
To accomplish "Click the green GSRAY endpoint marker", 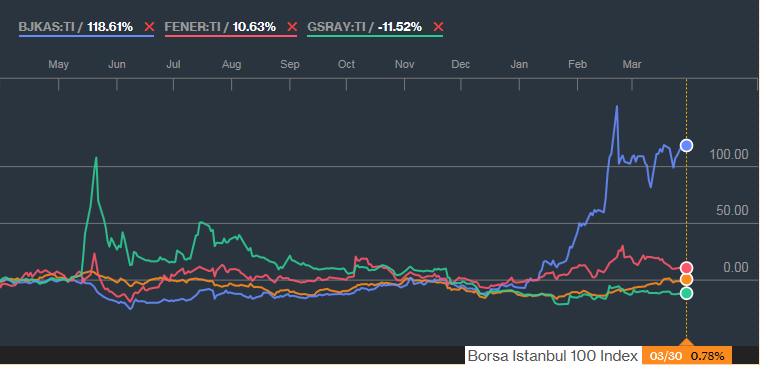I will click(686, 293).
